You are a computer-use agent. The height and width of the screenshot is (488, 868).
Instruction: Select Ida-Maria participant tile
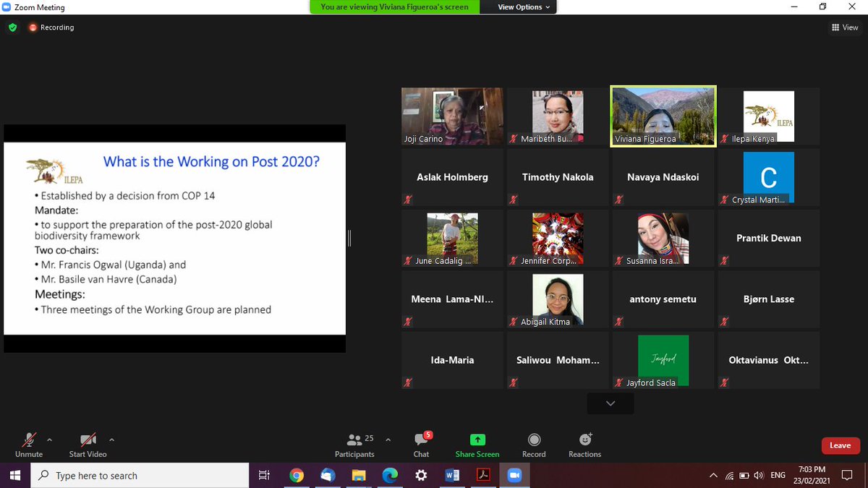(452, 360)
